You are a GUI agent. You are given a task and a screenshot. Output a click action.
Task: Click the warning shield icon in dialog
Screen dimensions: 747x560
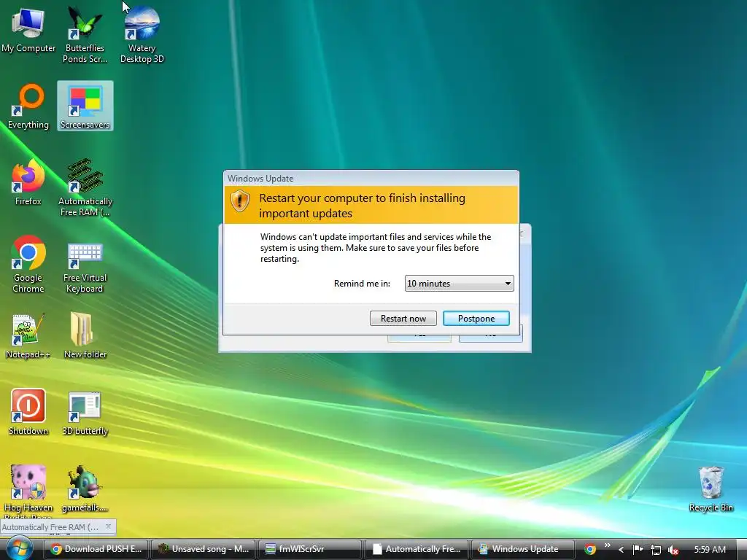(x=240, y=201)
